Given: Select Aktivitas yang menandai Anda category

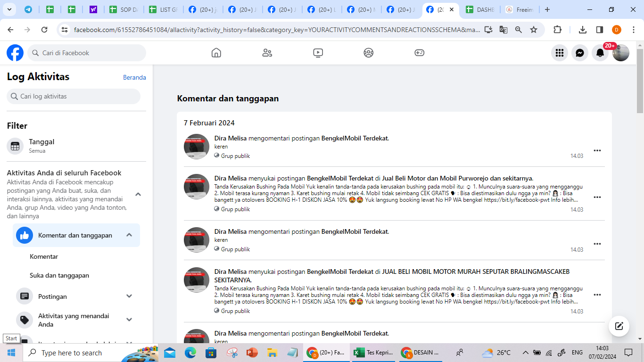Looking at the screenshot, I should (x=76, y=320).
